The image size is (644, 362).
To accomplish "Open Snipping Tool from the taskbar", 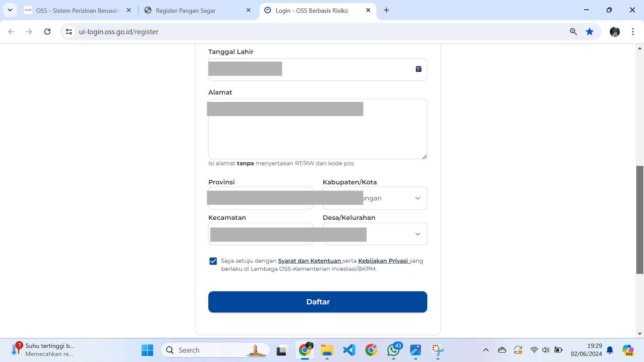I will [x=438, y=350].
